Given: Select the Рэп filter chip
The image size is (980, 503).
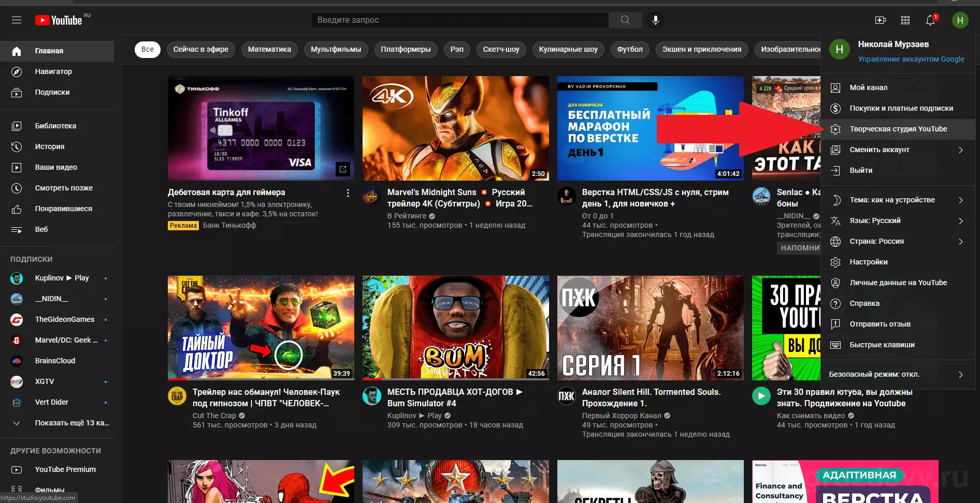Looking at the screenshot, I should 457,49.
